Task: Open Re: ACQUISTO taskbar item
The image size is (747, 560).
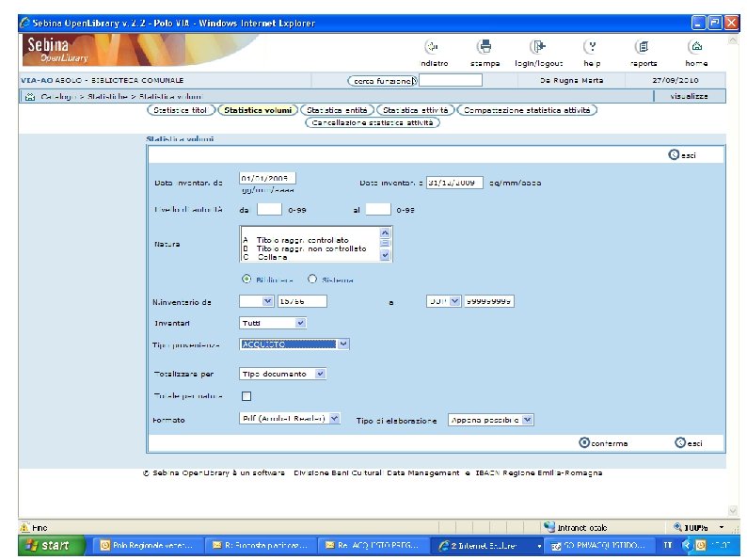Action: (373, 545)
